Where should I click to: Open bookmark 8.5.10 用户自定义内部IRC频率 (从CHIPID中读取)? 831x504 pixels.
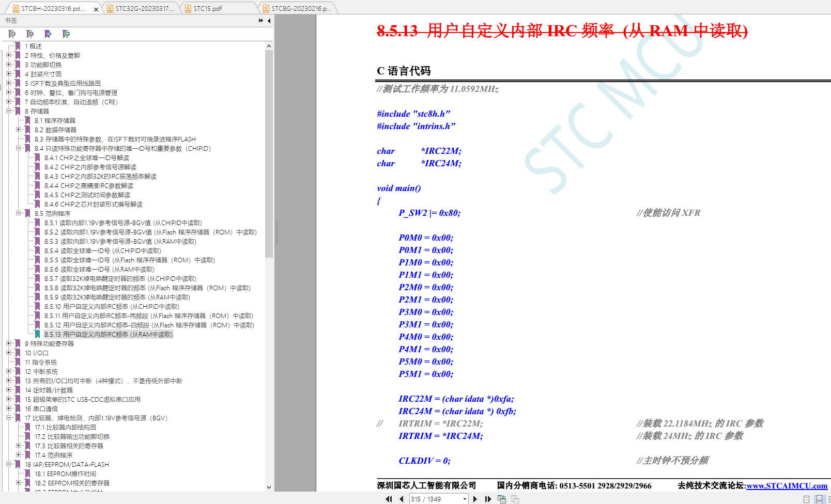pyautogui.click(x=112, y=307)
